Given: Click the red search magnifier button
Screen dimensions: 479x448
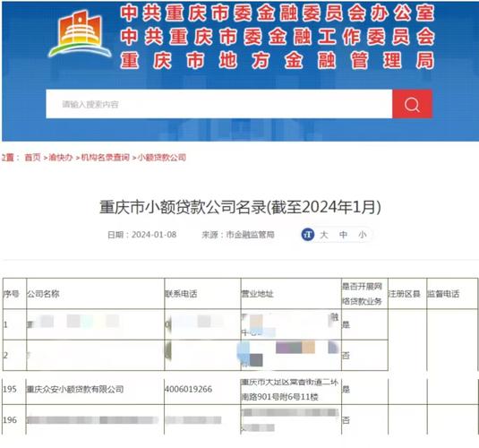Looking at the screenshot, I should click(x=412, y=104).
